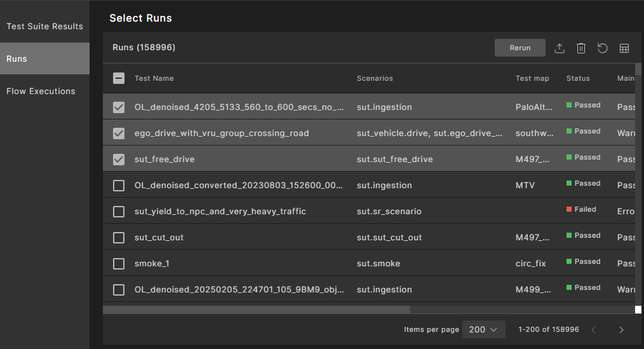Open the table columns layout icon
The height and width of the screenshot is (349, 644).
pos(624,48)
